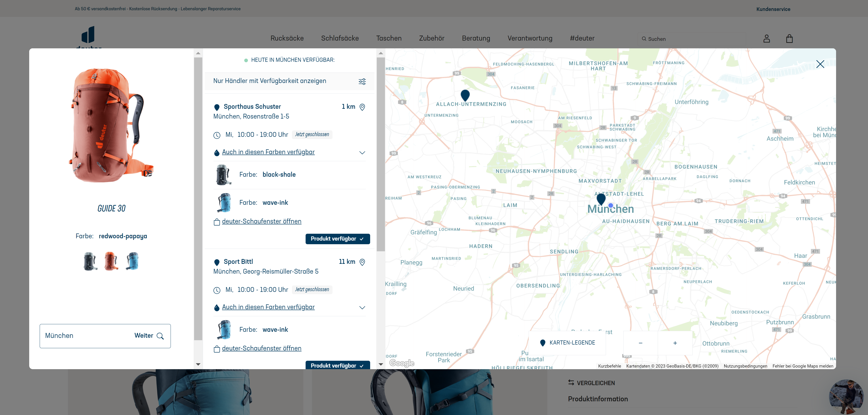Zoom out the map with minus
Image resolution: width=868 pixels, height=415 pixels.
point(641,343)
